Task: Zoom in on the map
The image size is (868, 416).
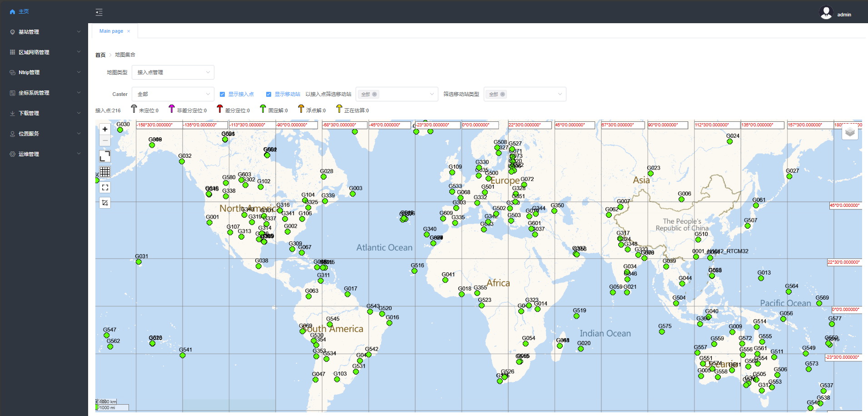Action: click(x=105, y=129)
